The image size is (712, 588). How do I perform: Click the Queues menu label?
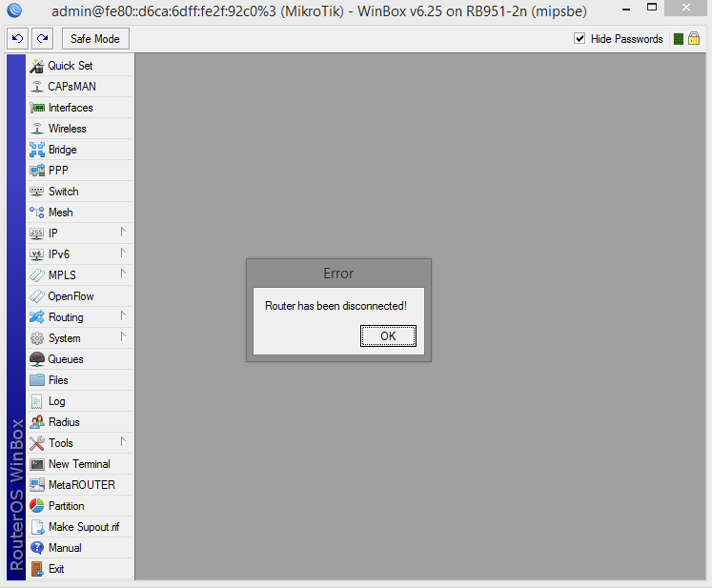pyautogui.click(x=66, y=359)
